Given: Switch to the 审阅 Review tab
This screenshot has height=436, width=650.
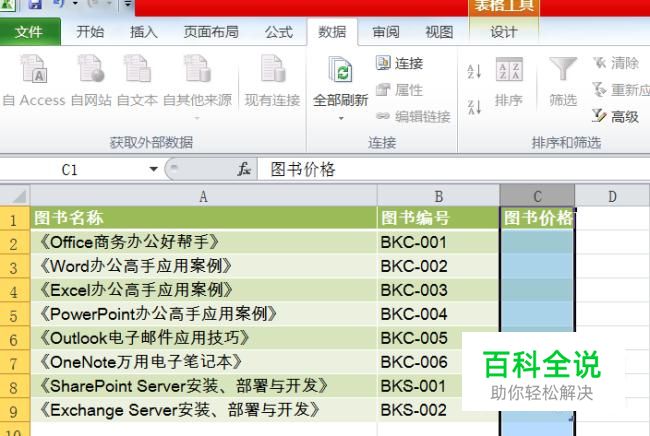Looking at the screenshot, I should pos(386,32).
